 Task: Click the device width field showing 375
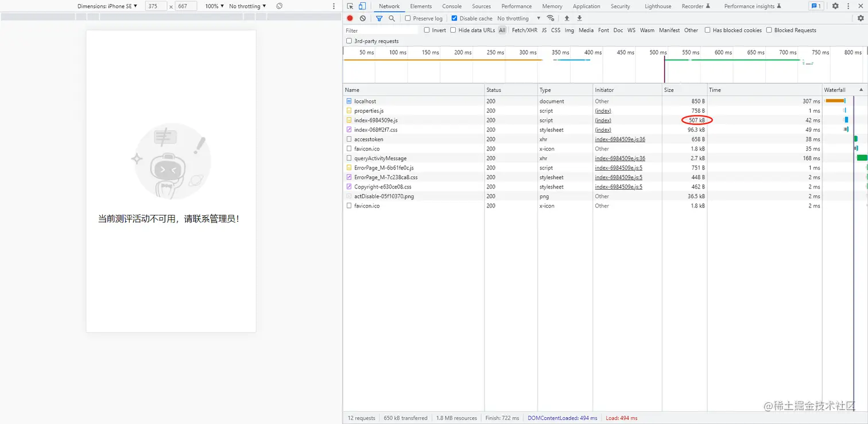point(156,6)
